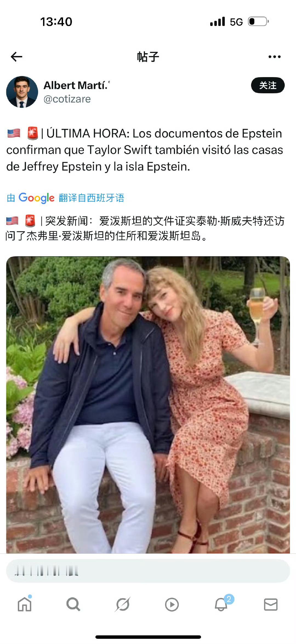
Task: Tap the translated Chinese post text
Action: (145, 228)
